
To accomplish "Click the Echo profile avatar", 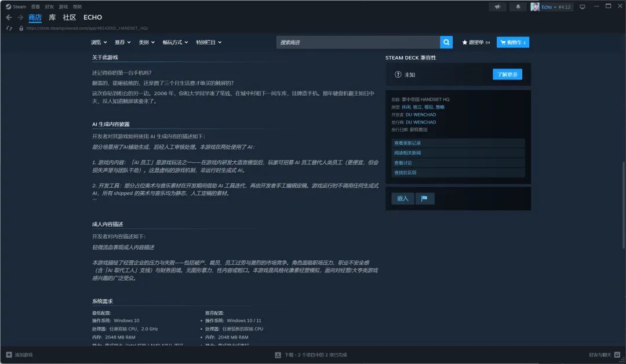I will pyautogui.click(x=535, y=7).
